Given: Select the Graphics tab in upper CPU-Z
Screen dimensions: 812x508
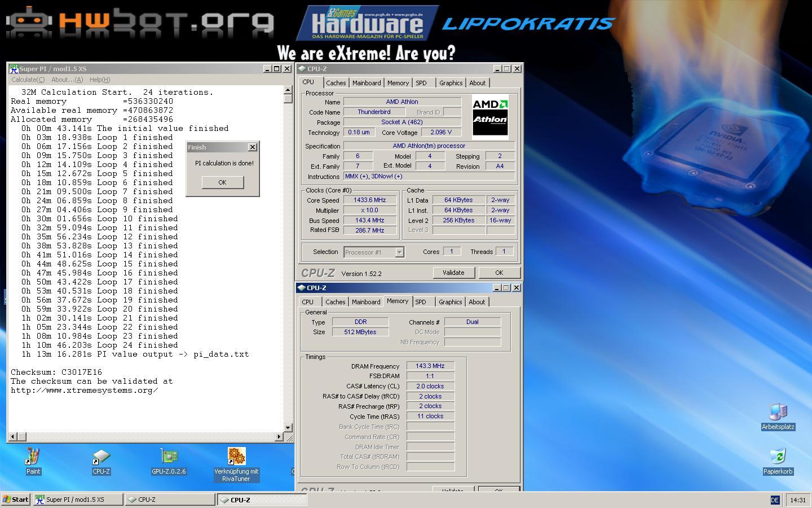Looking at the screenshot, I should (x=451, y=83).
